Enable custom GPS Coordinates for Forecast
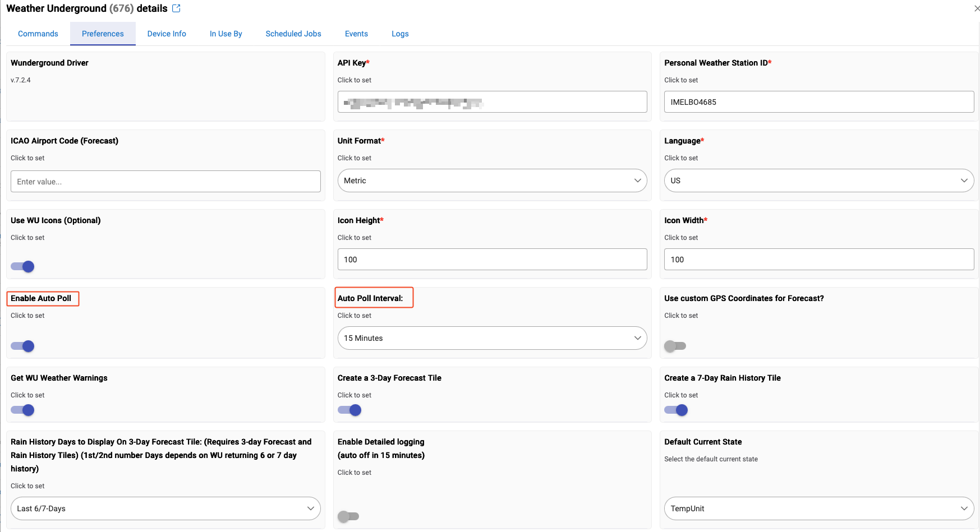980x532 pixels. coord(675,346)
